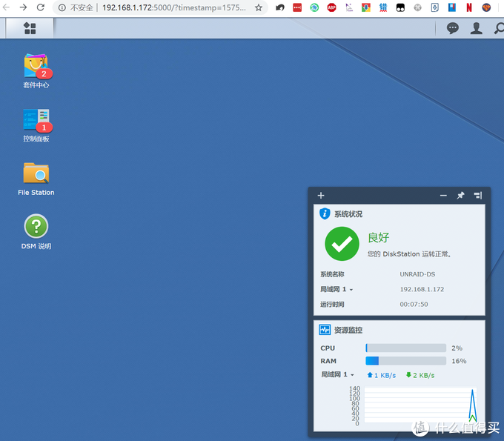Click the 系统状况 info shield icon

pyautogui.click(x=325, y=213)
